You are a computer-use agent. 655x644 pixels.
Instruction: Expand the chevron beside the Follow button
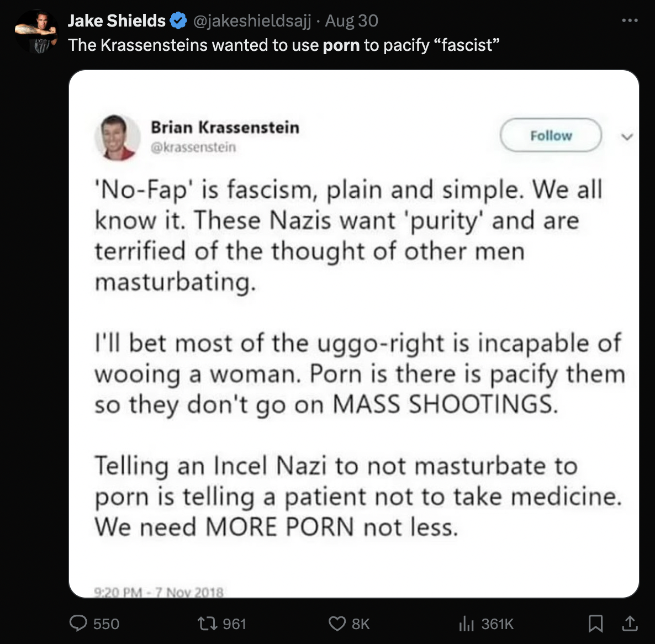coord(626,136)
